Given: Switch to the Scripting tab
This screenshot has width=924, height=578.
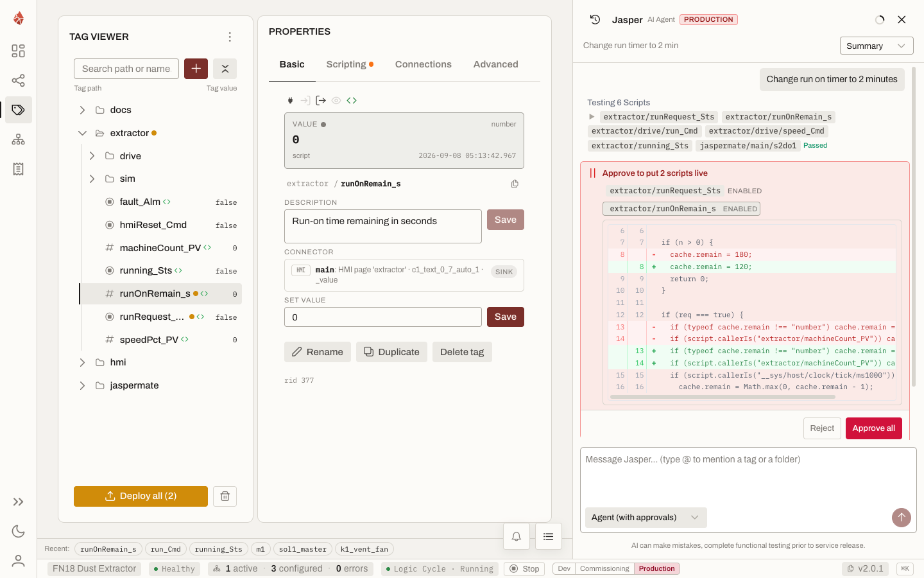Looking at the screenshot, I should (x=350, y=64).
